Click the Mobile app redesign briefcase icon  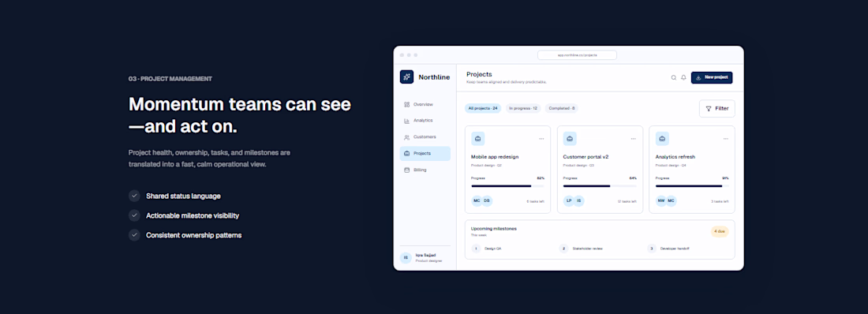tap(477, 138)
